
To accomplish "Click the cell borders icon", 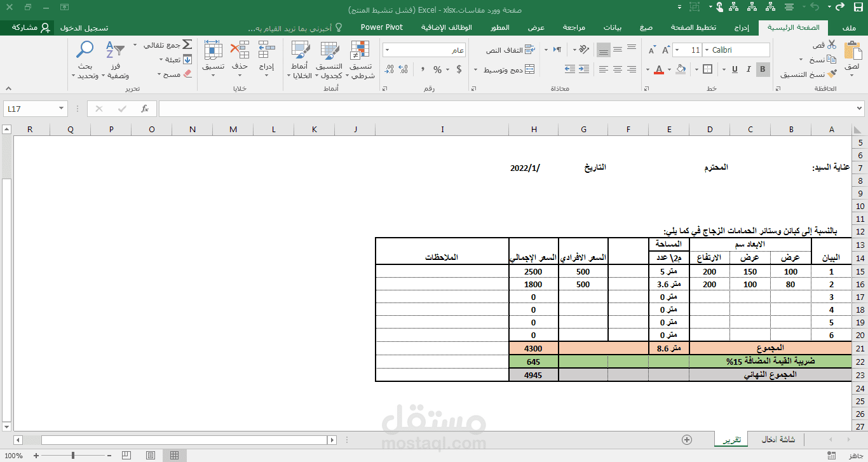I will point(706,69).
